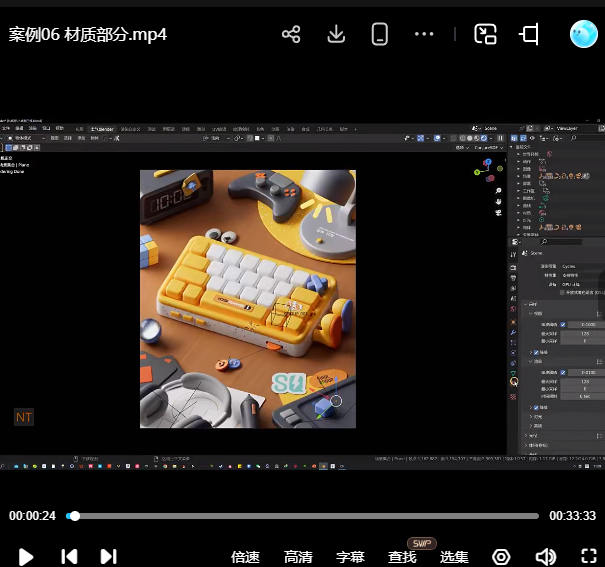
Task: Skip to the next video
Action: (109, 556)
